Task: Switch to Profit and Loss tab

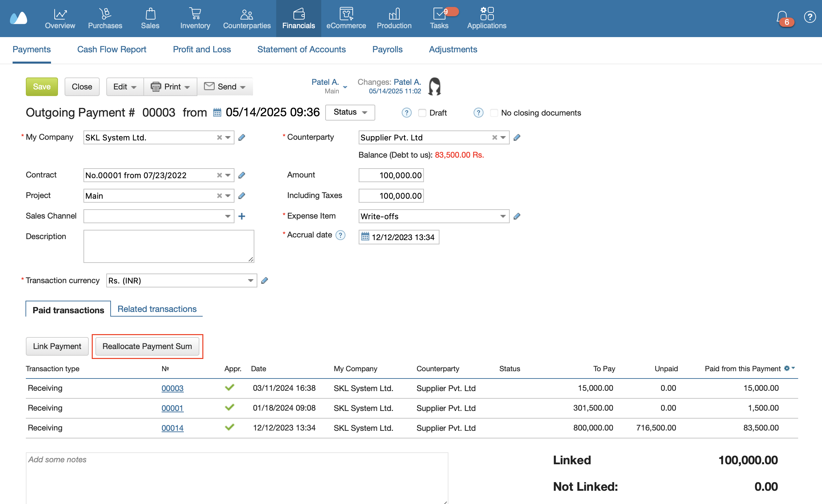Action: coord(202,49)
